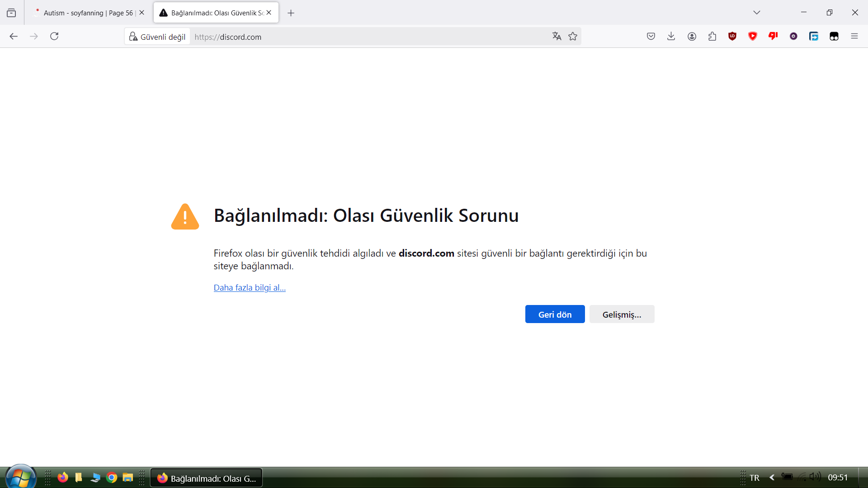Screen dimensions: 868x488
Task: Open the network signal tray icon
Action: pyautogui.click(x=802, y=477)
